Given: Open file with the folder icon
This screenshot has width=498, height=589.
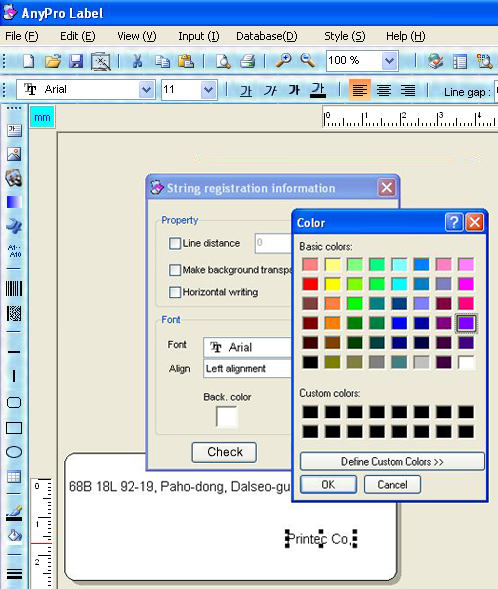Looking at the screenshot, I should coord(53,61).
